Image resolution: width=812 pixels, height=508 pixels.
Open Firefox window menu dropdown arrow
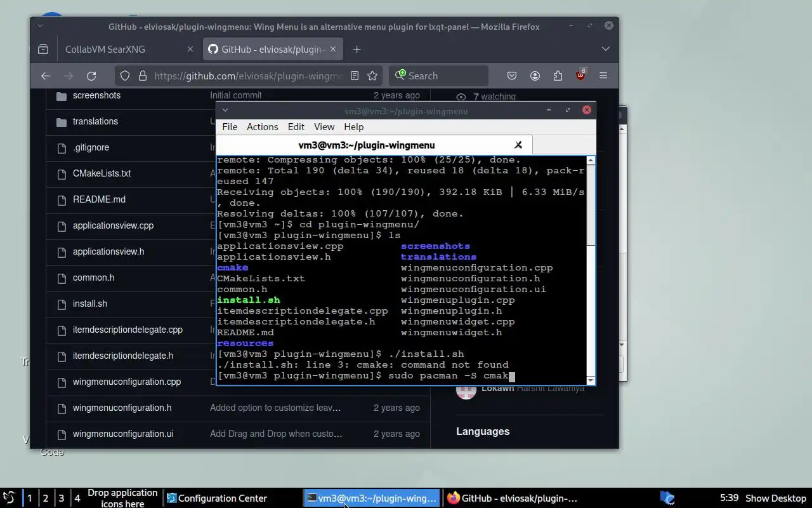40,26
